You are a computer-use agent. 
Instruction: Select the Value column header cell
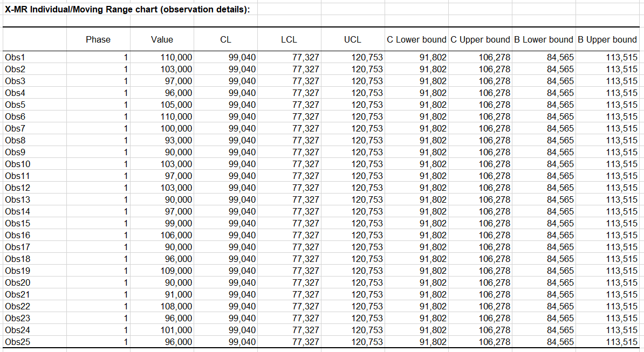tap(162, 39)
